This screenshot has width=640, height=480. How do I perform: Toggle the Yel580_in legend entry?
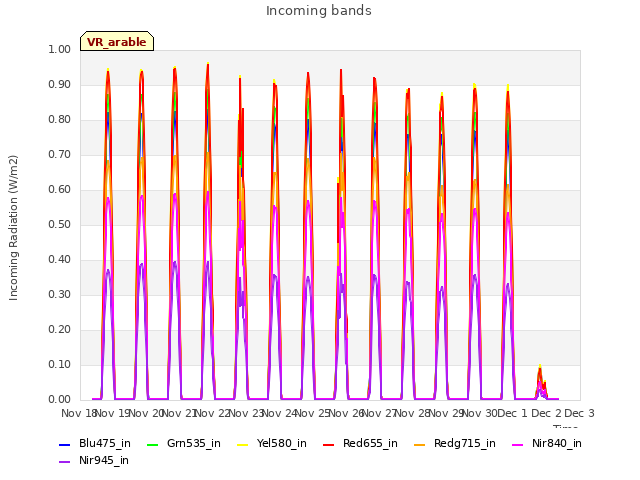click(x=272, y=443)
